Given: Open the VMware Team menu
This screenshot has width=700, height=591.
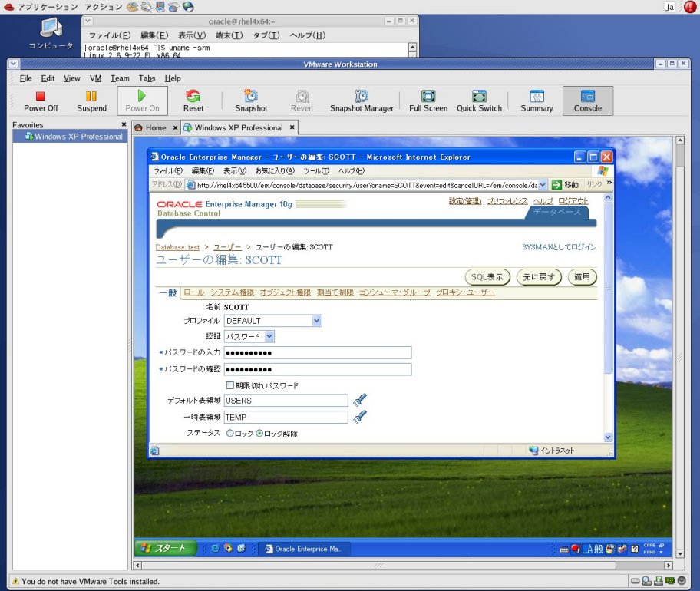Looking at the screenshot, I should [120, 78].
